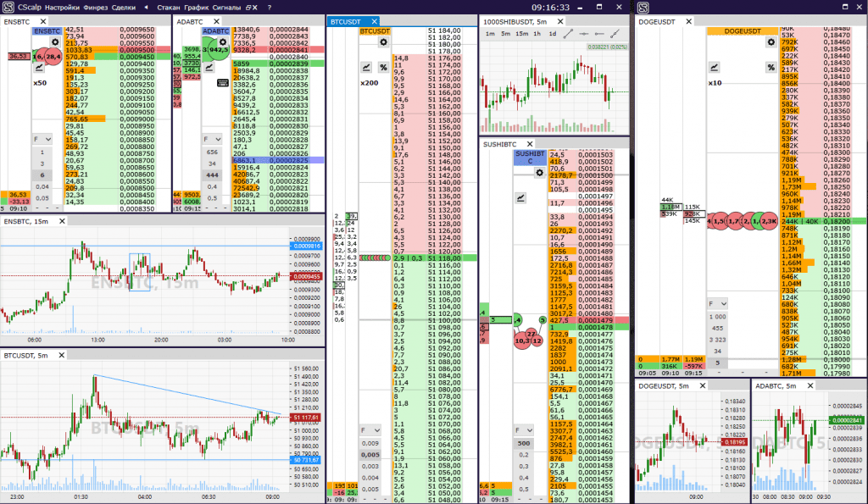Click Стакан in the top menu bar
Screen dimensions: 868x504
point(169,8)
